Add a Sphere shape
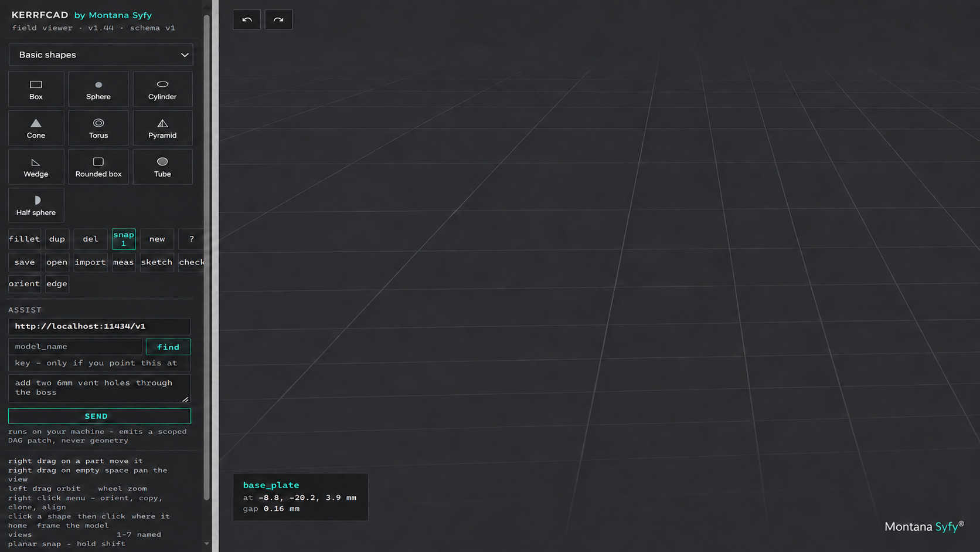 click(x=98, y=89)
